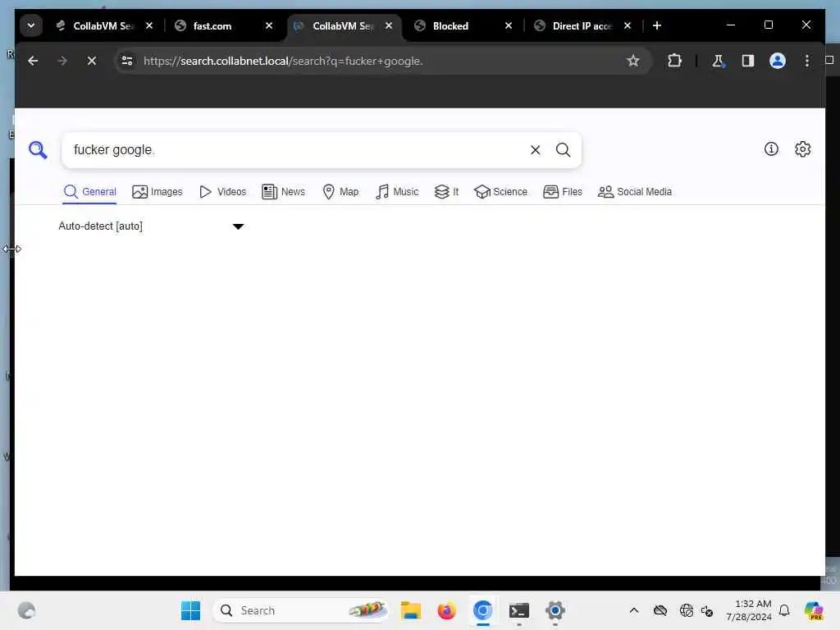The image size is (840, 630).
Task: Switch to the News category tab
Action: click(283, 192)
